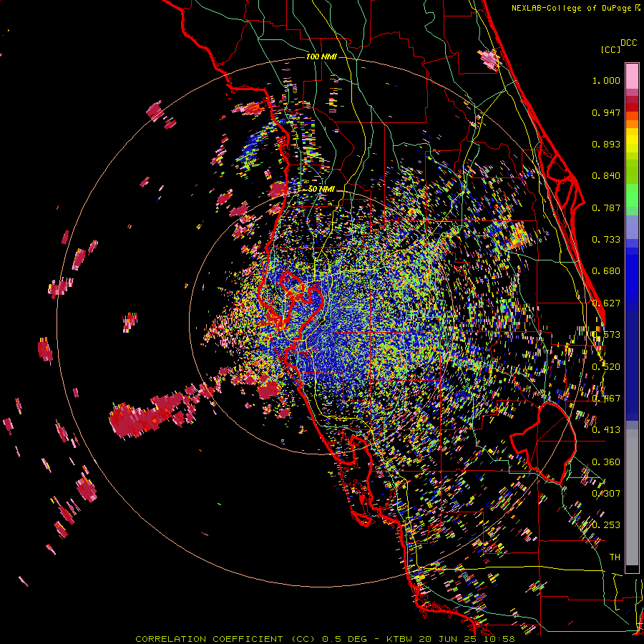Click the 0.733 color scale value
644x644 pixels.
tap(606, 240)
